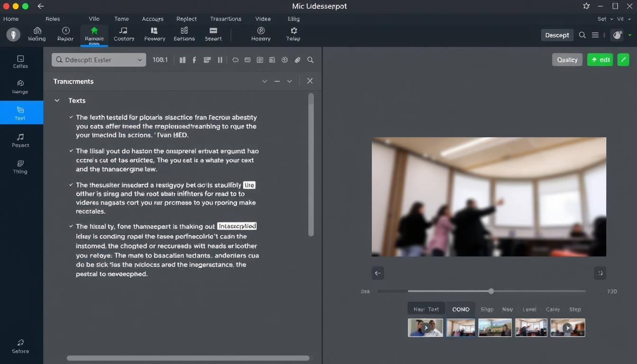637x364 pixels.
Task: Open the Transantions menu
Action: click(226, 19)
